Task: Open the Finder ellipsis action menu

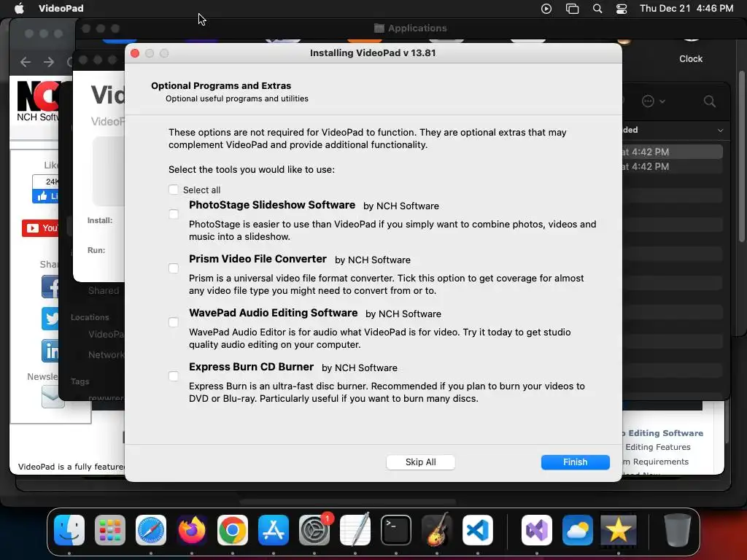Action: point(653,101)
